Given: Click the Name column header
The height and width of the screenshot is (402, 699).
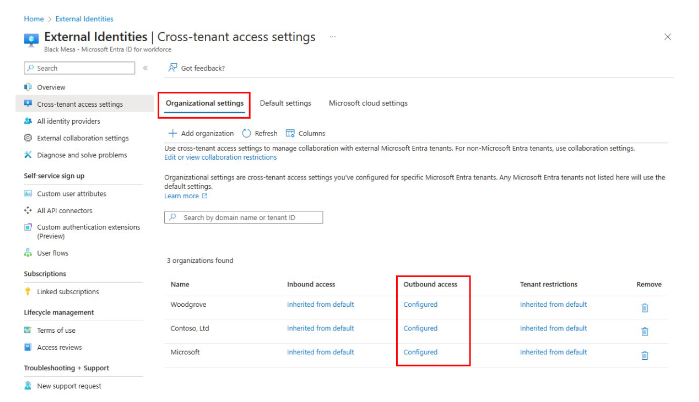Looking at the screenshot, I should point(180,284).
